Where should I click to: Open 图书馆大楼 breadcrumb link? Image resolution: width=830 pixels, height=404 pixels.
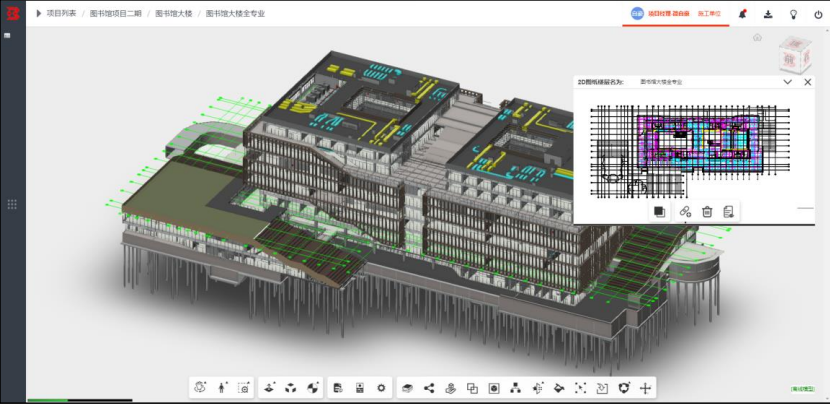tap(173, 14)
